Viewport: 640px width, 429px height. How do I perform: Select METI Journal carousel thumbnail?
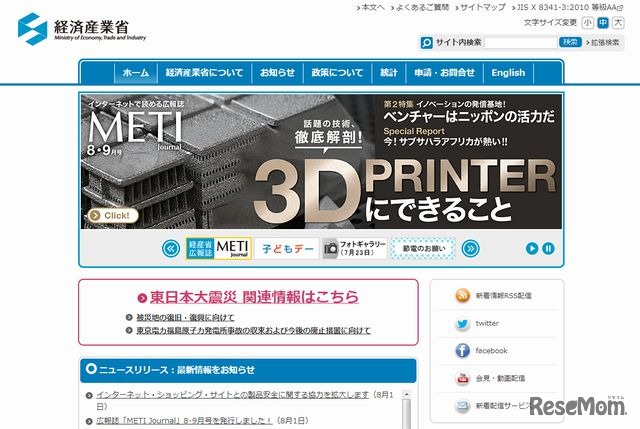219,248
